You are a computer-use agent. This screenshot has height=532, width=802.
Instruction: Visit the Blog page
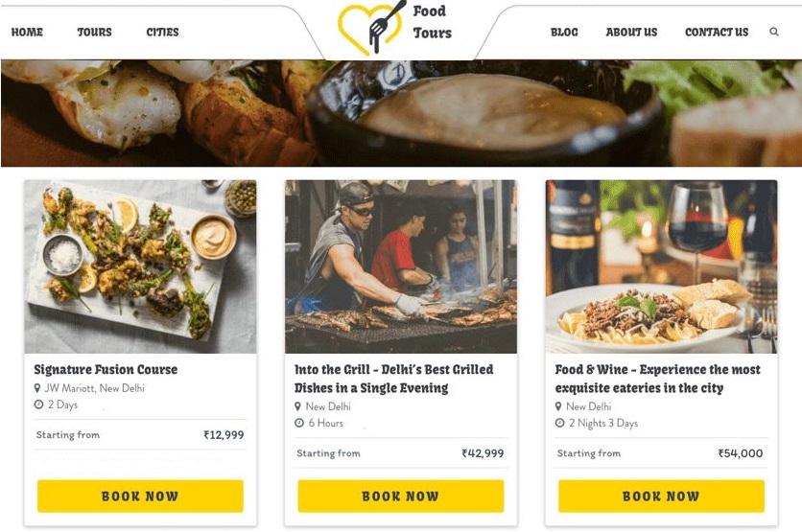564,32
